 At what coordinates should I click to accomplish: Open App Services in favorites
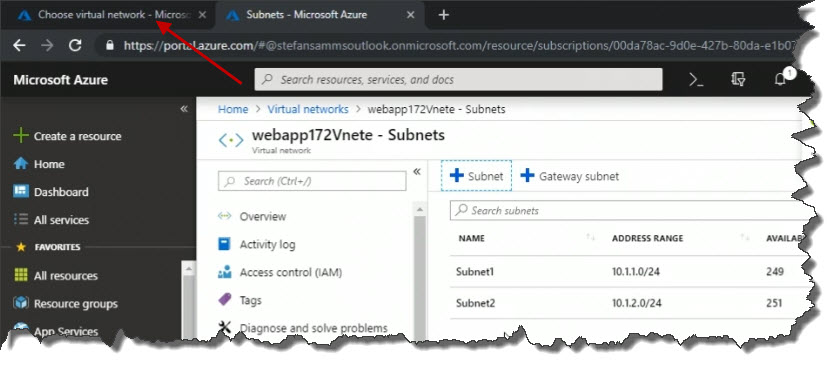(x=66, y=331)
